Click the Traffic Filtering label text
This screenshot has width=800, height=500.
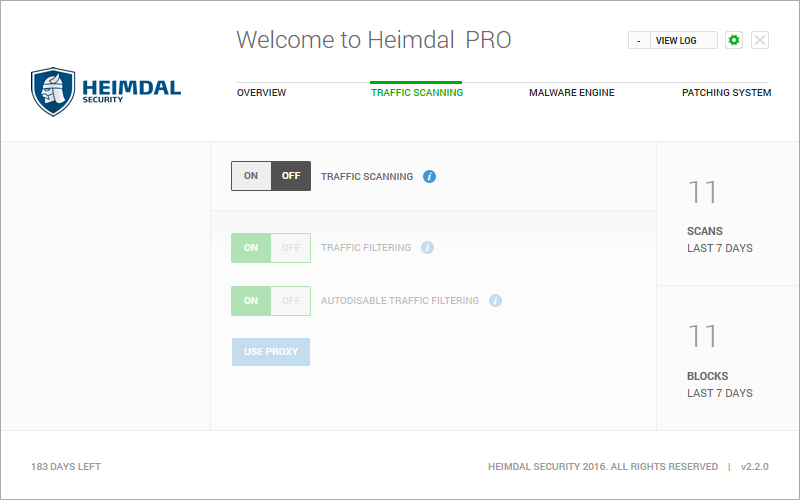(x=366, y=248)
